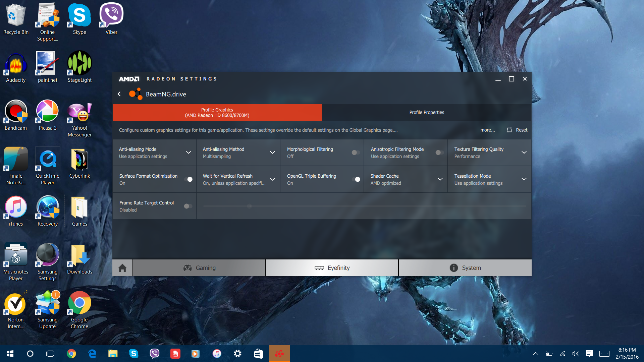Open Picasa 3 desktop shortcut
Viewport: 644px width, 362px height.
point(48,115)
